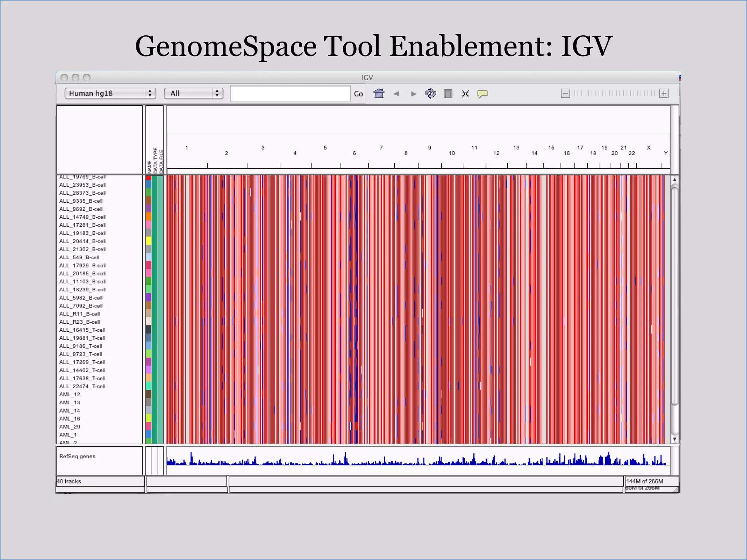Click the locus search input field
The image size is (747, 560).
click(x=290, y=94)
